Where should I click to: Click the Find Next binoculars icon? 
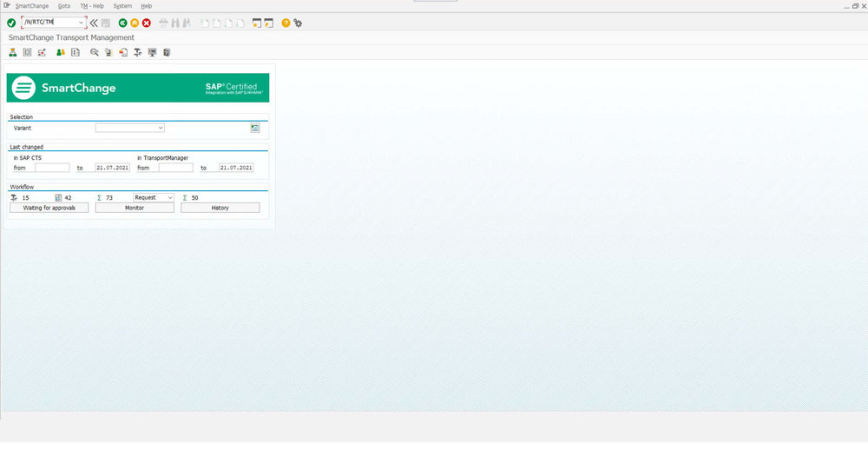tap(187, 23)
